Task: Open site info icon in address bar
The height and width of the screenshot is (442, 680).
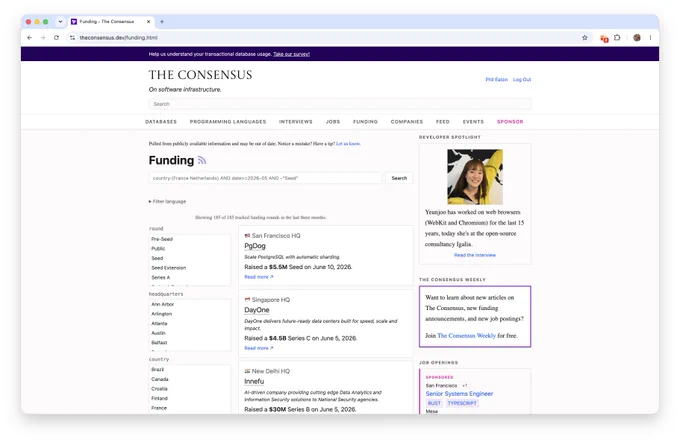Action: pos(72,38)
